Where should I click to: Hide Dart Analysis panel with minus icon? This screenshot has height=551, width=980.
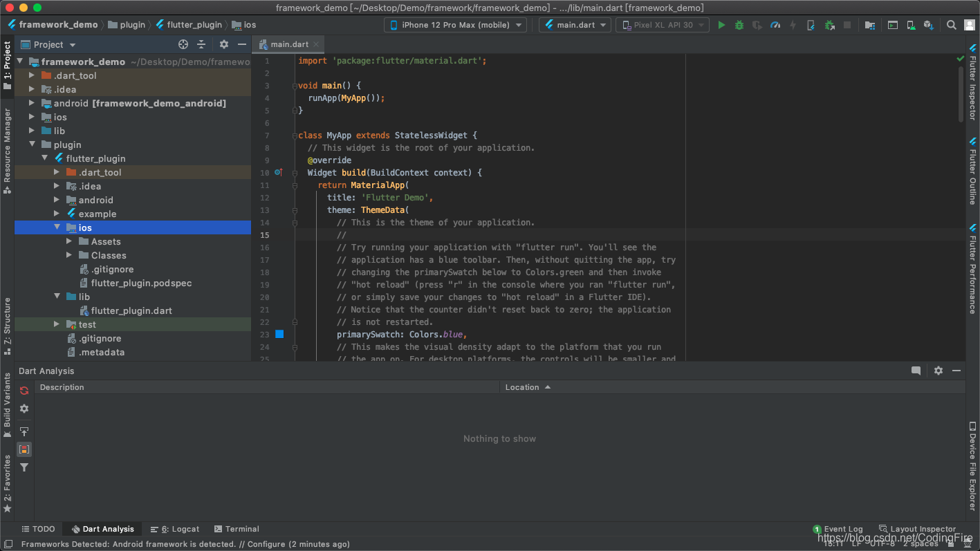click(956, 371)
